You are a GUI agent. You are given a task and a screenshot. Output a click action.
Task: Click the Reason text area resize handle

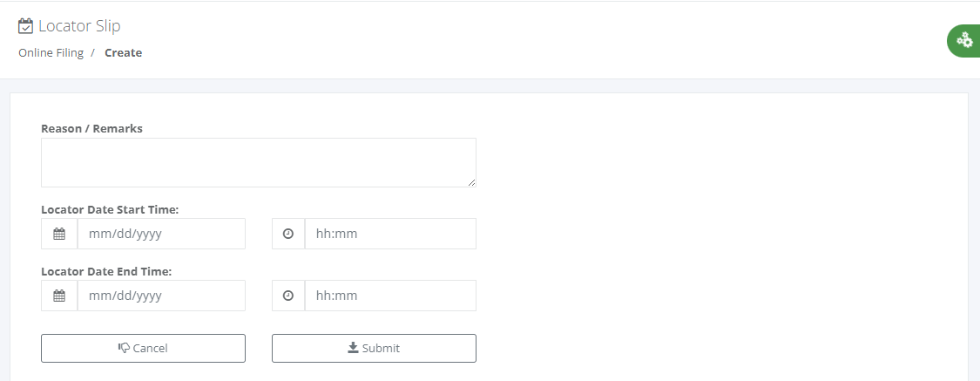[472, 182]
